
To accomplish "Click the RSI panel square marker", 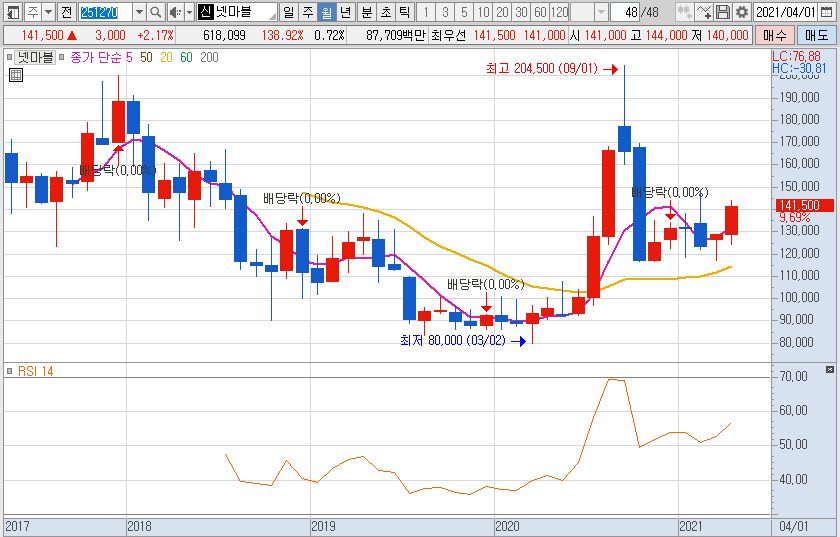I will point(9,371).
